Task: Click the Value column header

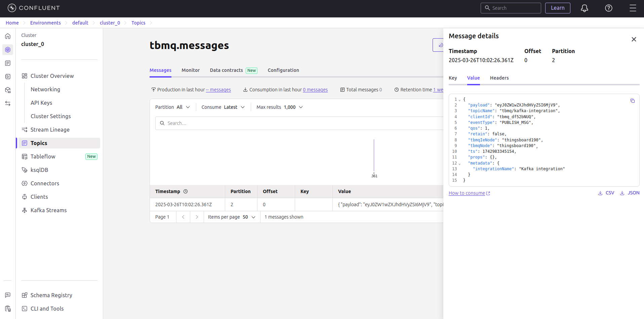Action: 344,191
